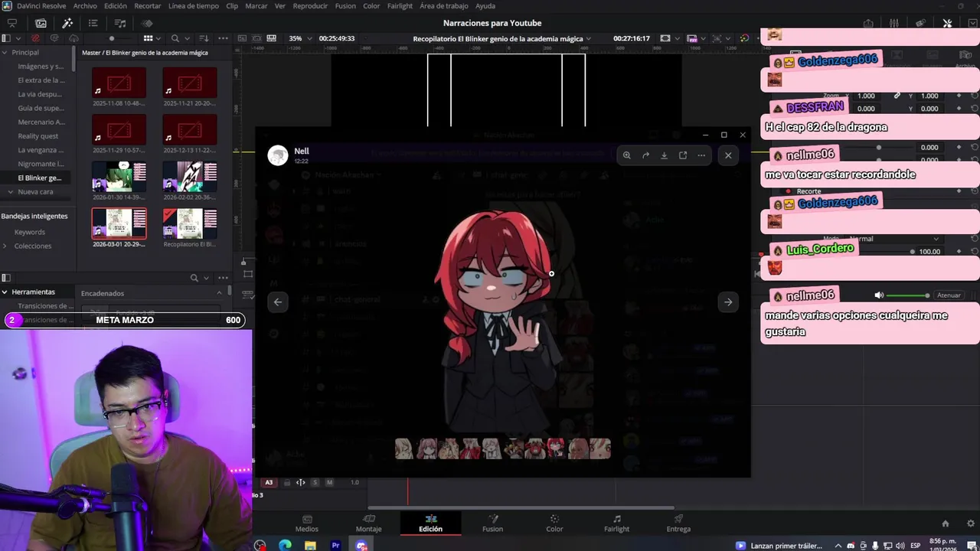980x551 pixels.
Task: Open the Línea de tiempo menu
Action: (193, 6)
